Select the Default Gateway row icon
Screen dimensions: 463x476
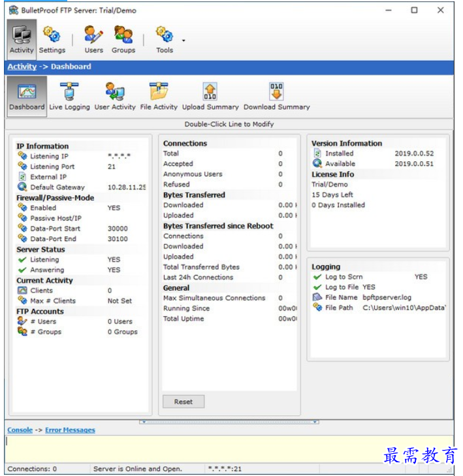coord(22,187)
